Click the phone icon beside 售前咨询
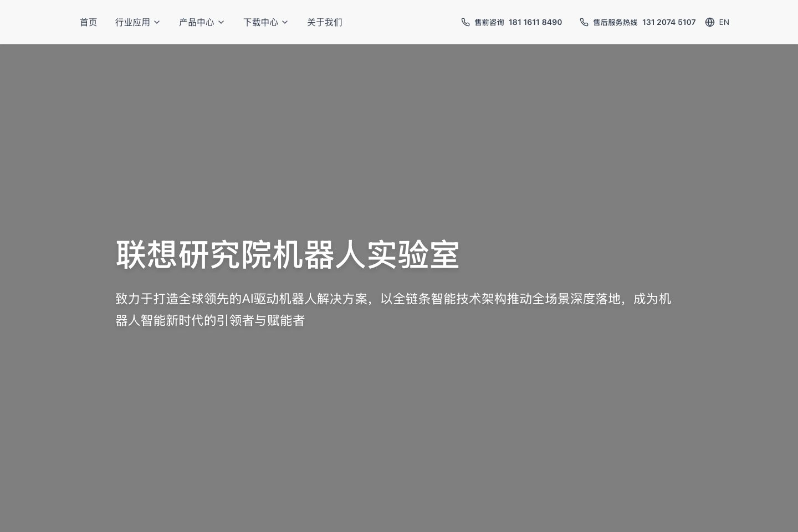798x532 pixels. (465, 22)
